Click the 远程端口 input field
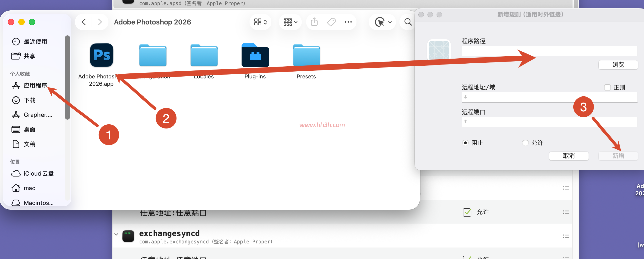 pyautogui.click(x=550, y=122)
